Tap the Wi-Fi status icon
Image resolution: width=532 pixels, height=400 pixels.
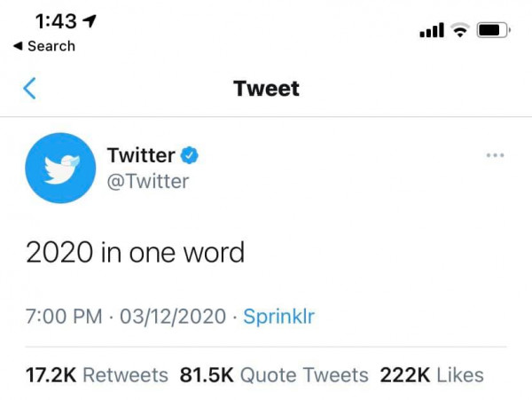point(459,30)
